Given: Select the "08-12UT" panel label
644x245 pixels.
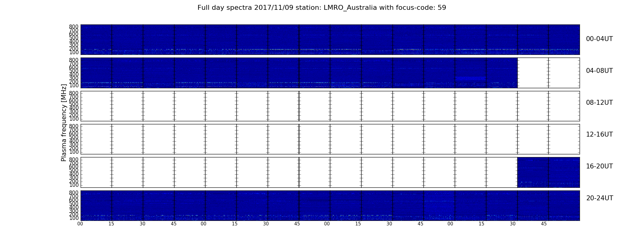Looking at the screenshot, I should pyautogui.click(x=599, y=103).
